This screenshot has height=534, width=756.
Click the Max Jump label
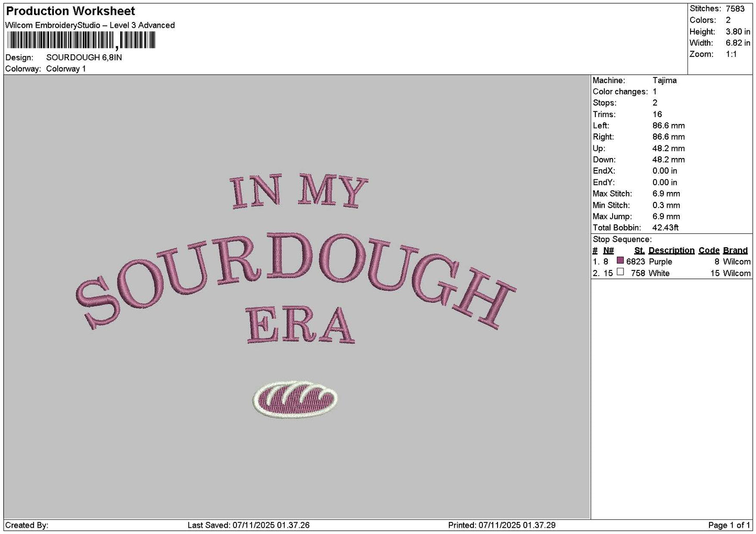pos(612,217)
